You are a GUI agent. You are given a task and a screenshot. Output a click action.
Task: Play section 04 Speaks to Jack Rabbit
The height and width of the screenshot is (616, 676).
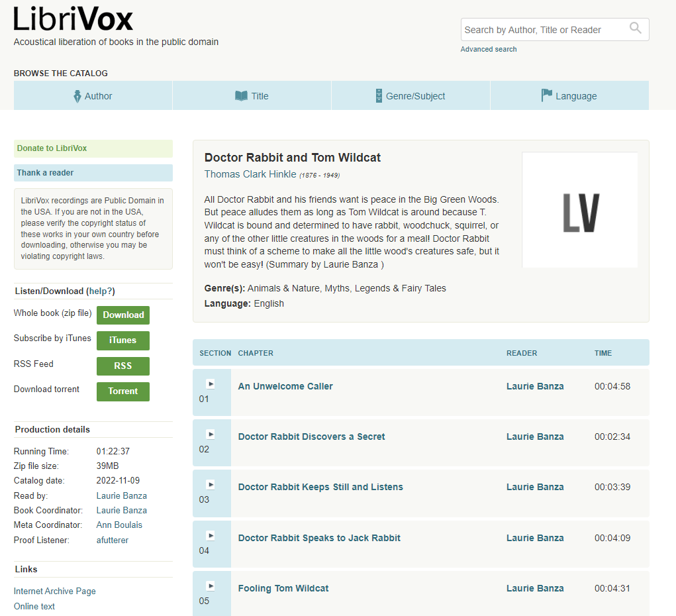point(211,535)
